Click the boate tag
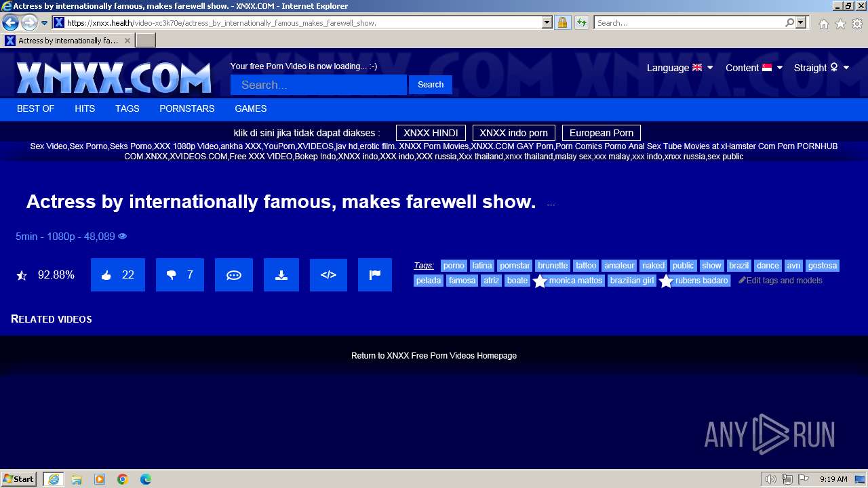 tap(517, 281)
